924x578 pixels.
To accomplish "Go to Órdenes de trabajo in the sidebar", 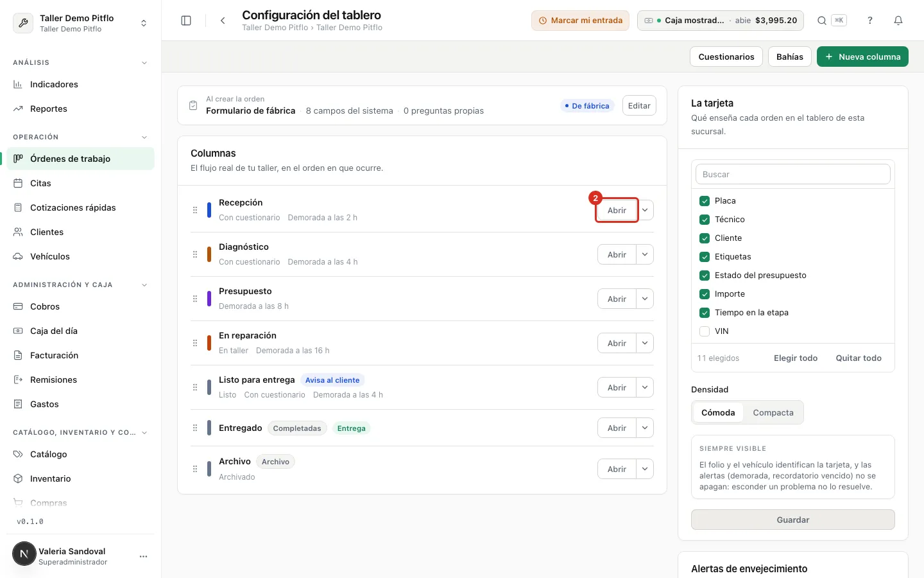I will tap(81, 159).
